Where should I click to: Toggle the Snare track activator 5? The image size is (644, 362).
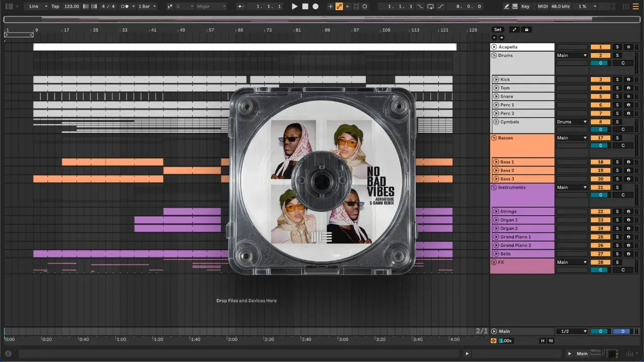(600, 97)
